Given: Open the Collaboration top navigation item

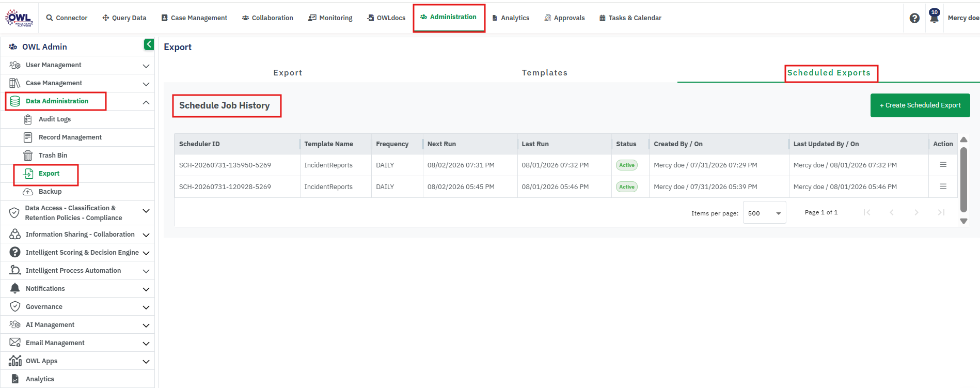Looking at the screenshot, I should pyautogui.click(x=267, y=18).
